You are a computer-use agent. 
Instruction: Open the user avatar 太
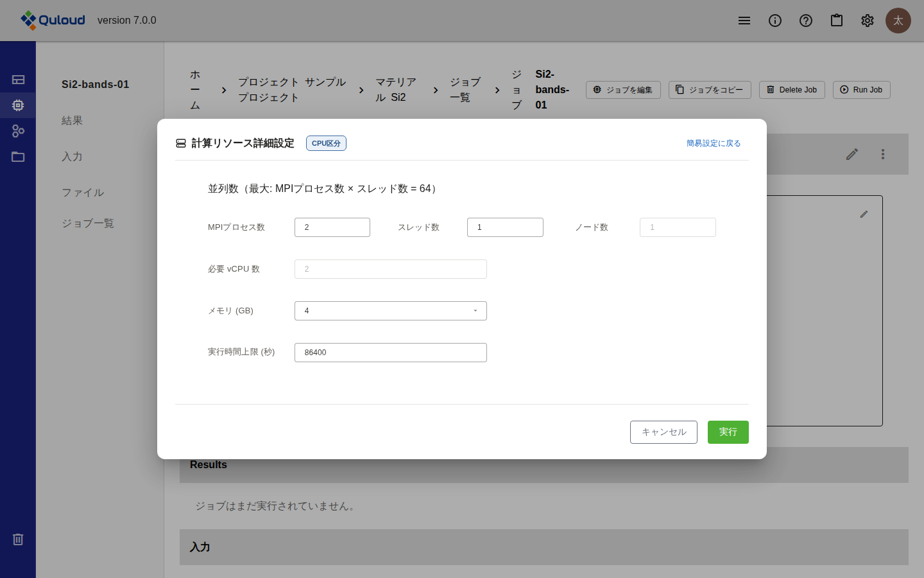pyautogui.click(x=898, y=21)
